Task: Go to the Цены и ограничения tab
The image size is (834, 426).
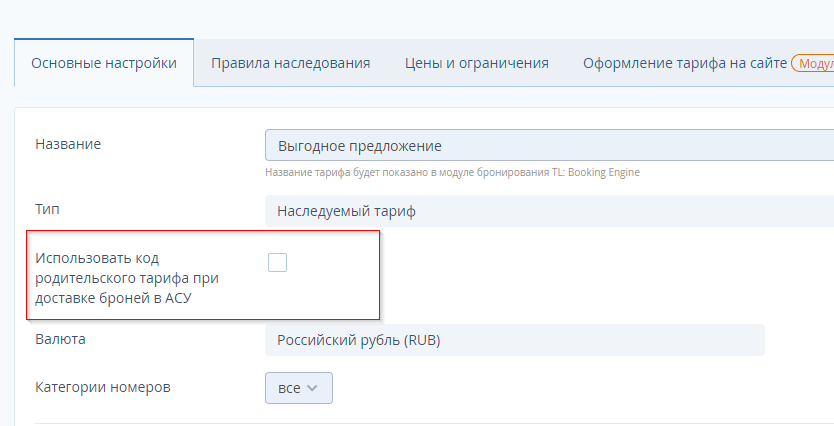Action: click(x=477, y=63)
